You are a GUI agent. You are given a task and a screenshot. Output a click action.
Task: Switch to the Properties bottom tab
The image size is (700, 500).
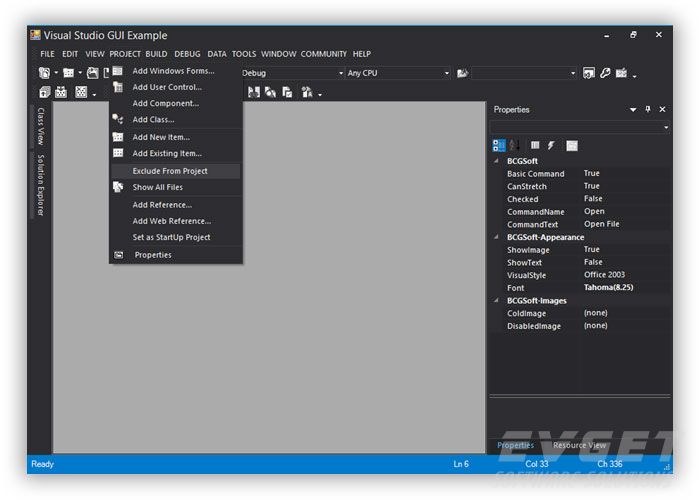point(515,445)
